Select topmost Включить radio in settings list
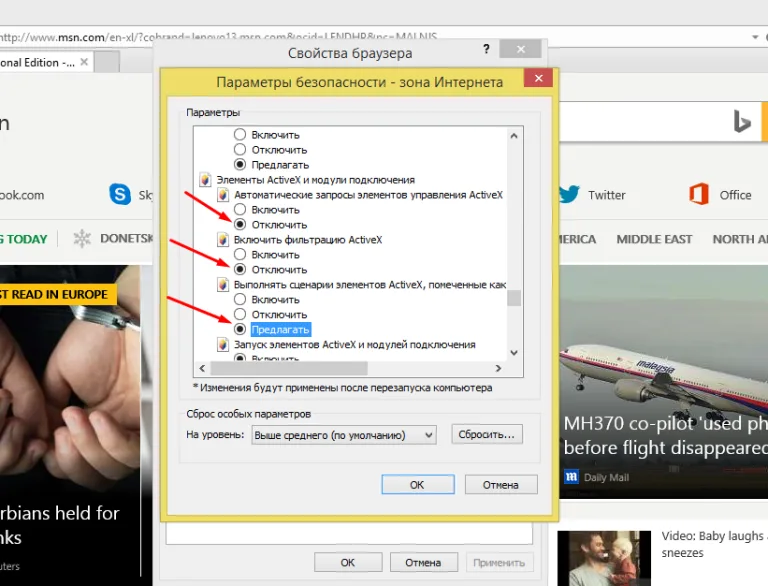This screenshot has height=586, width=768. pos(240,134)
